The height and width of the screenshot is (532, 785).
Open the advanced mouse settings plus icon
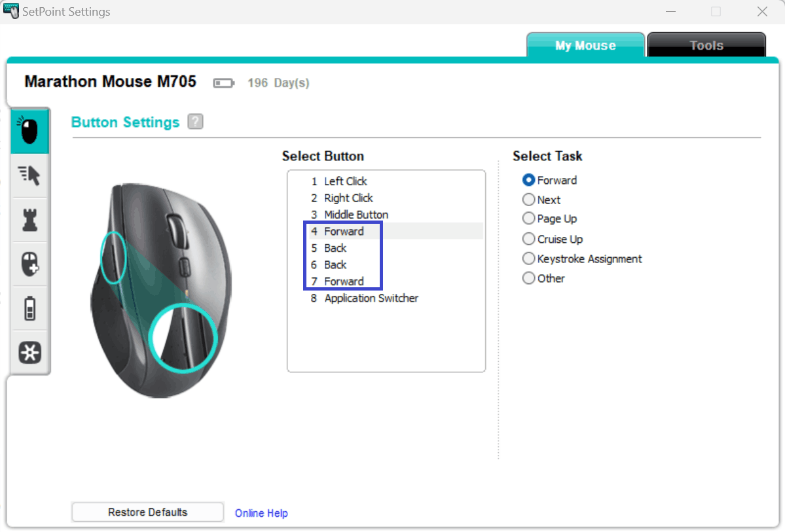(30, 264)
